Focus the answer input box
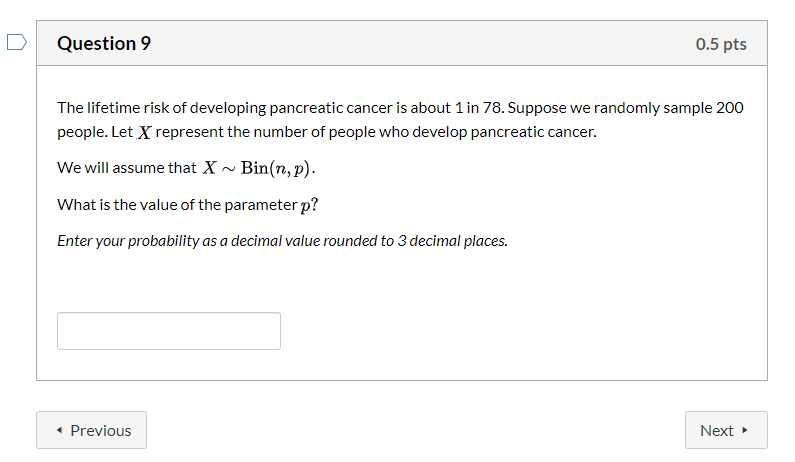The image size is (795, 462). pyautogui.click(x=169, y=331)
